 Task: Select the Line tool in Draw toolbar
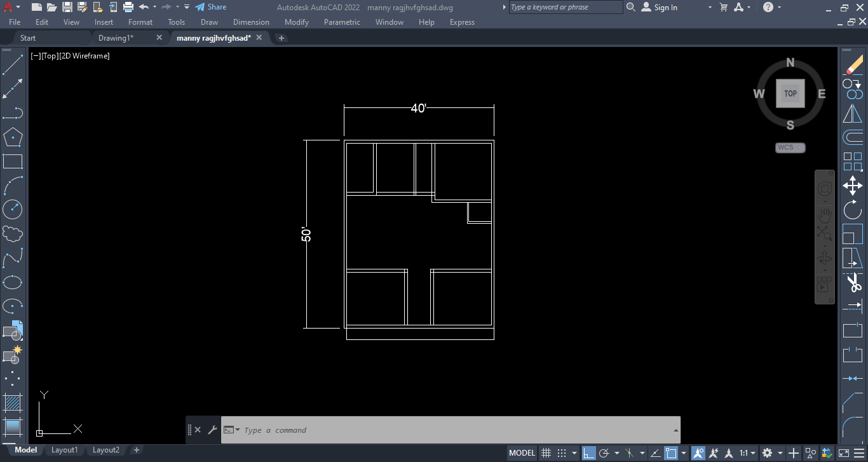[13, 64]
